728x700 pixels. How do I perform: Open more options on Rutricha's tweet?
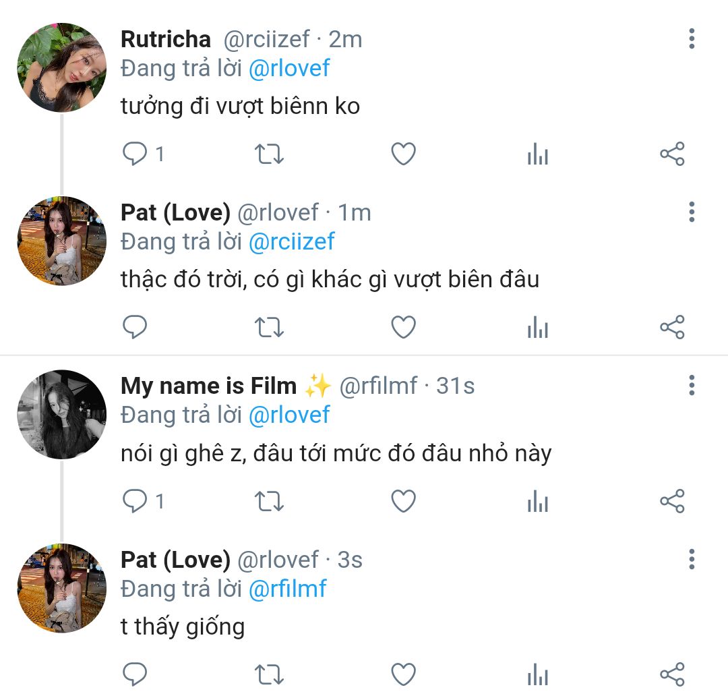pyautogui.click(x=692, y=39)
